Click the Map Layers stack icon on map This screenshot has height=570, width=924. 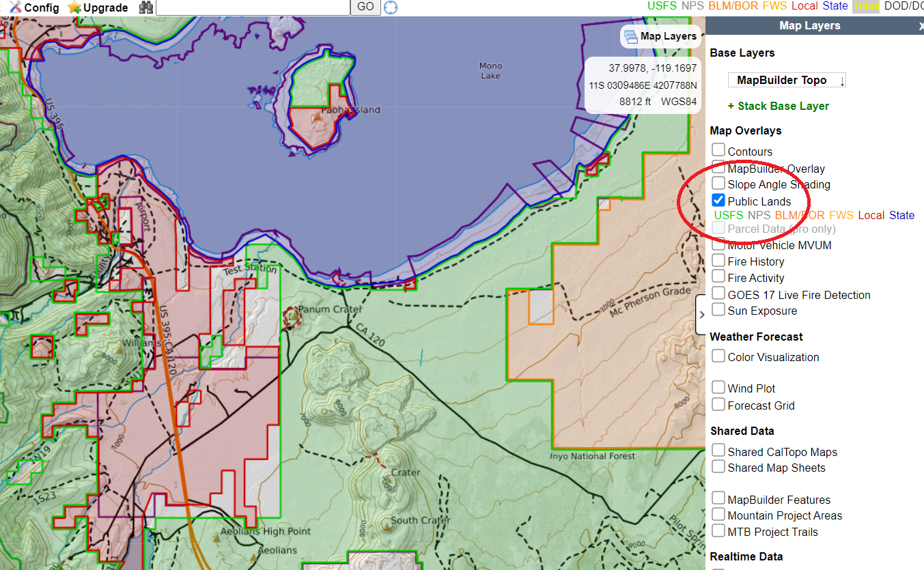pos(630,37)
